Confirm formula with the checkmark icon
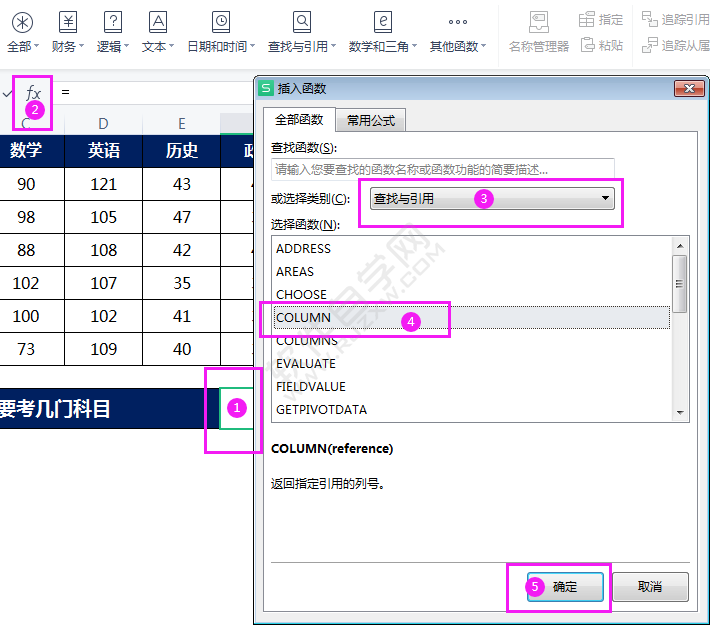This screenshot has width=710, height=625. pyautogui.click(x=7, y=94)
